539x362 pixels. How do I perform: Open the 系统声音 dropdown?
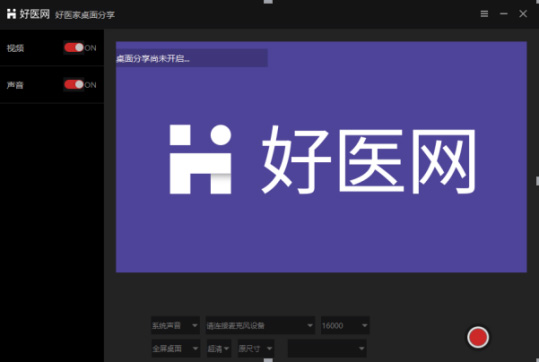[x=175, y=325]
